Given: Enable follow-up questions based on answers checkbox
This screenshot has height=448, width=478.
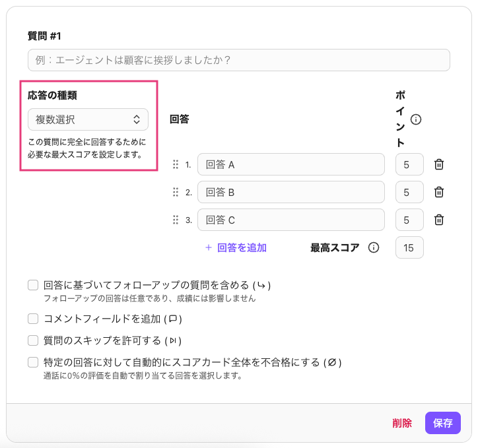Looking at the screenshot, I should 33,286.
